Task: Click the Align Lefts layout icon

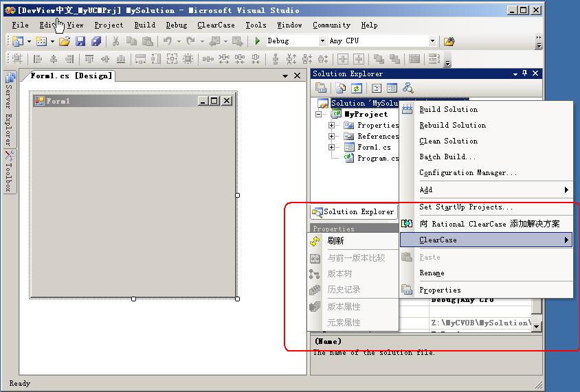Action: [x=37, y=59]
